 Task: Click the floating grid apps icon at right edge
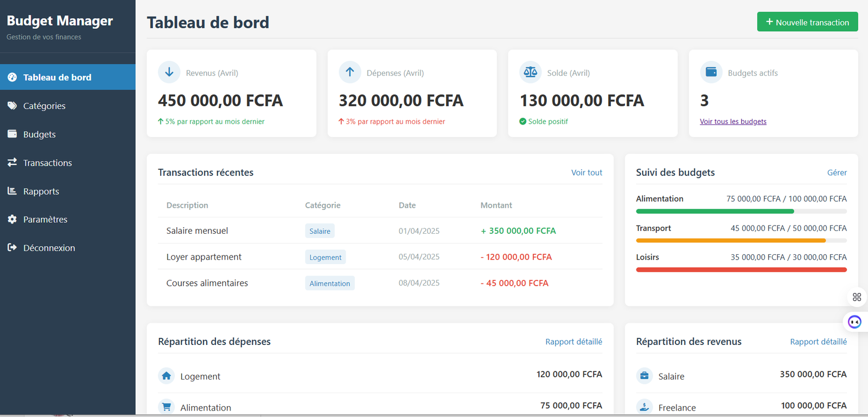(857, 297)
